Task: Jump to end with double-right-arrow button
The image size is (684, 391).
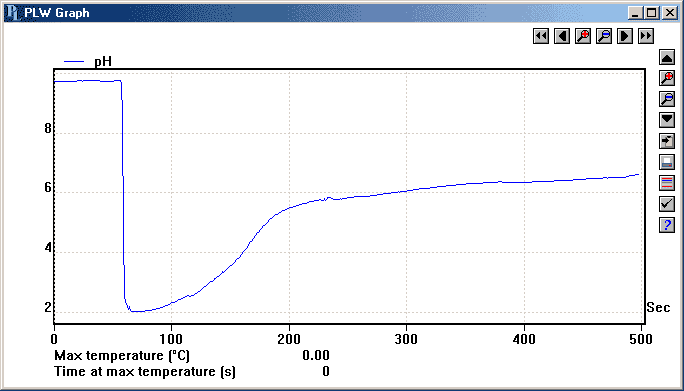Action: [x=646, y=36]
